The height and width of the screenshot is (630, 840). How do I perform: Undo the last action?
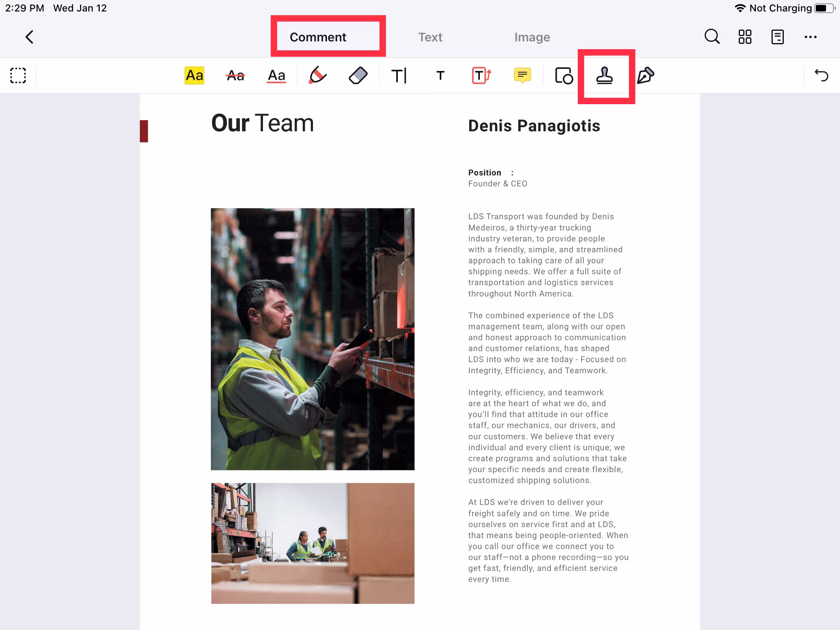(x=821, y=75)
